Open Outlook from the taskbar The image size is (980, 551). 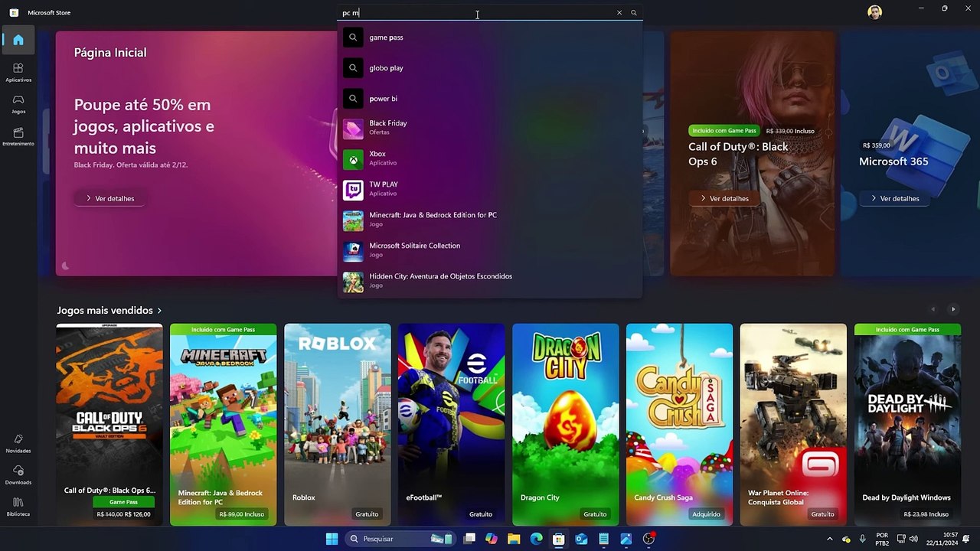581,539
